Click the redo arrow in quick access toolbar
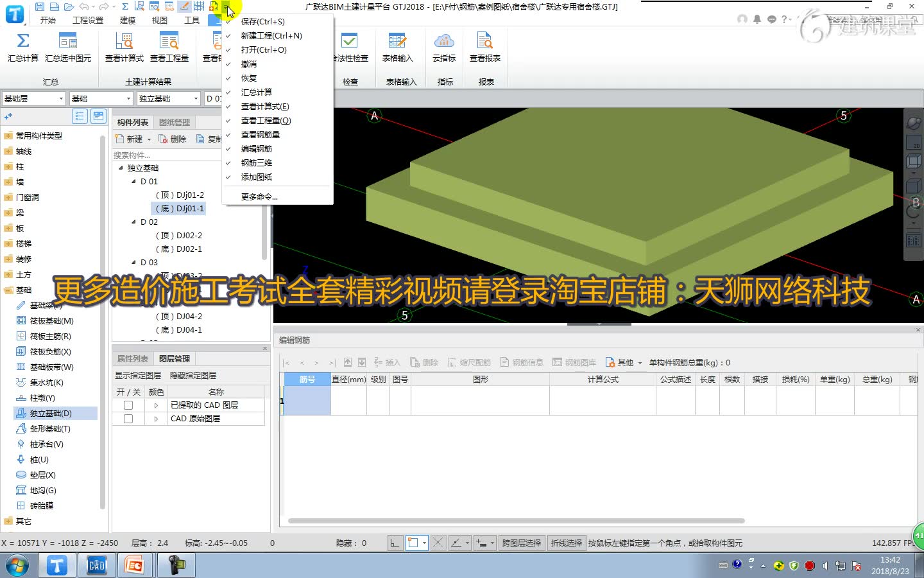924x578 pixels. pos(104,6)
